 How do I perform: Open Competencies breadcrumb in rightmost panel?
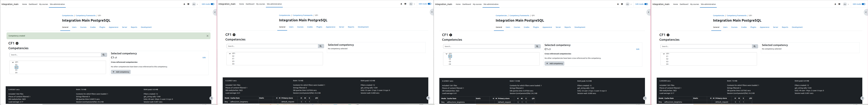pyautogui.click(x=718, y=15)
